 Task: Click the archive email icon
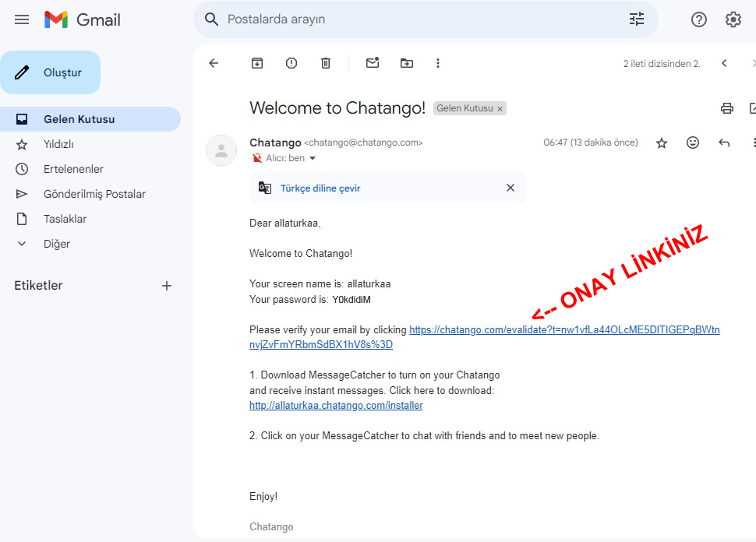(257, 63)
